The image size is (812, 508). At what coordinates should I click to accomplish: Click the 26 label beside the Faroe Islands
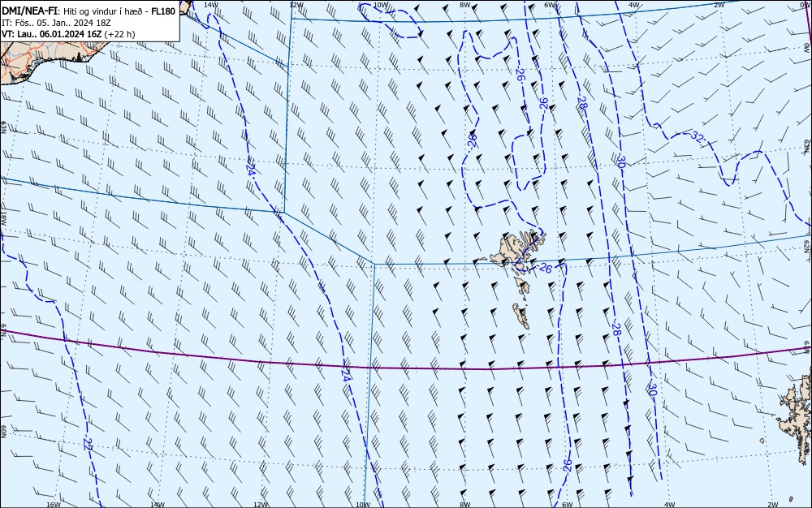click(x=546, y=268)
